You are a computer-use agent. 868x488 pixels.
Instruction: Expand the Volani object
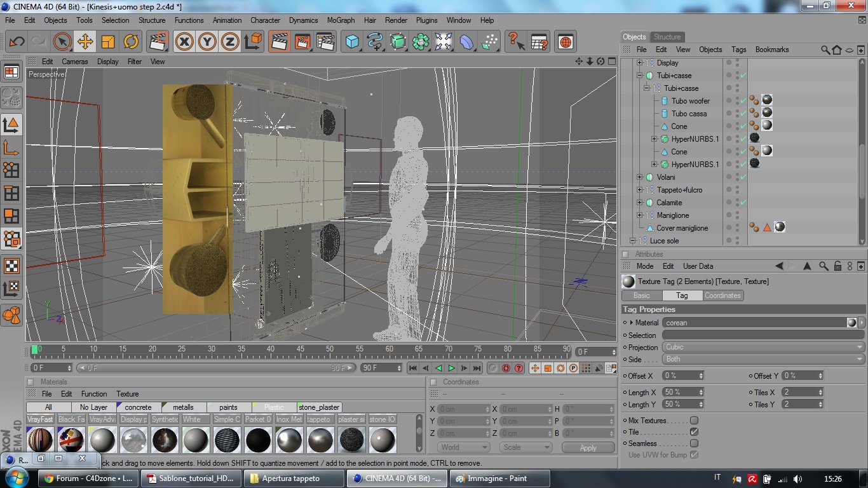click(640, 177)
